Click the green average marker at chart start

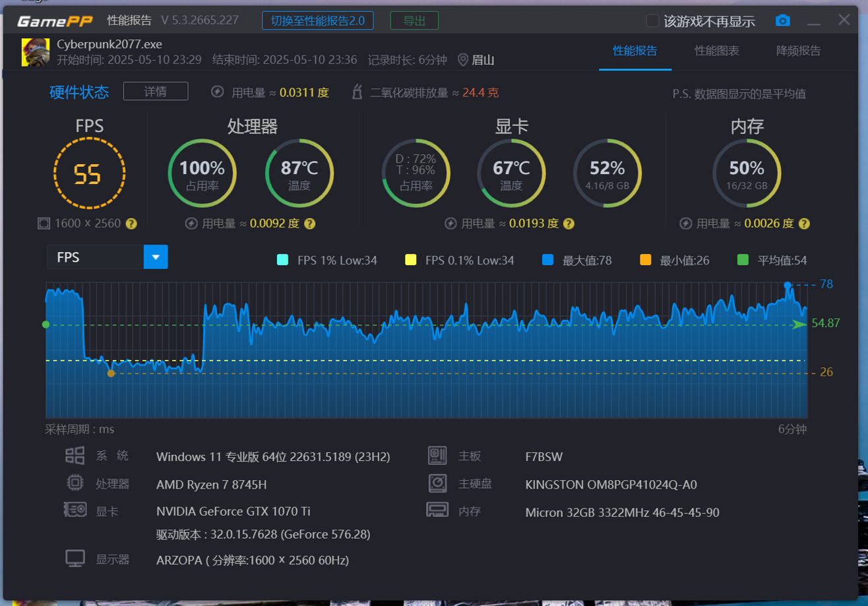tap(46, 324)
